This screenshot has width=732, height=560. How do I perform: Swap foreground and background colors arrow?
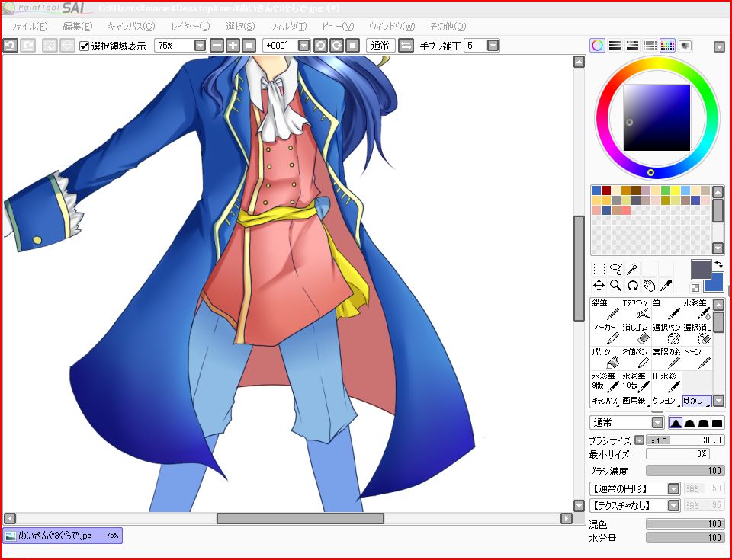pos(718,264)
